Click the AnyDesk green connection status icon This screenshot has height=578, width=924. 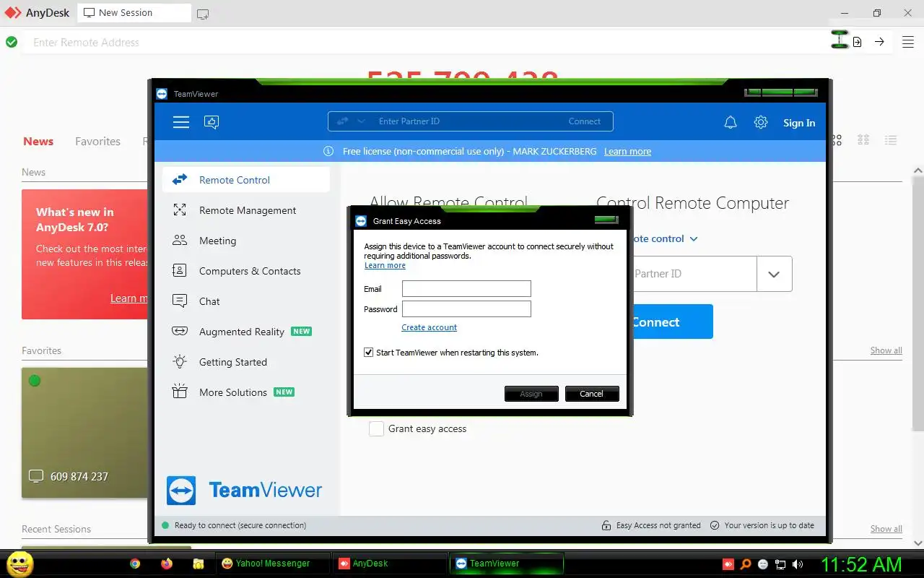(x=12, y=42)
